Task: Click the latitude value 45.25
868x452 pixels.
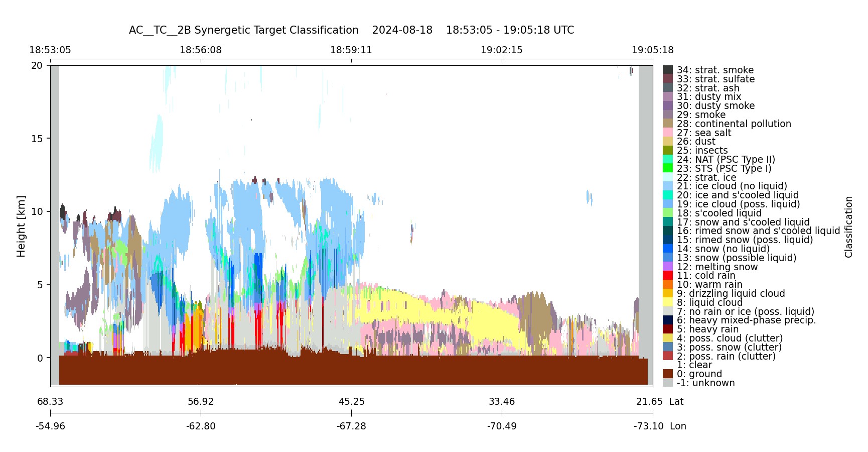Action: [x=351, y=402]
